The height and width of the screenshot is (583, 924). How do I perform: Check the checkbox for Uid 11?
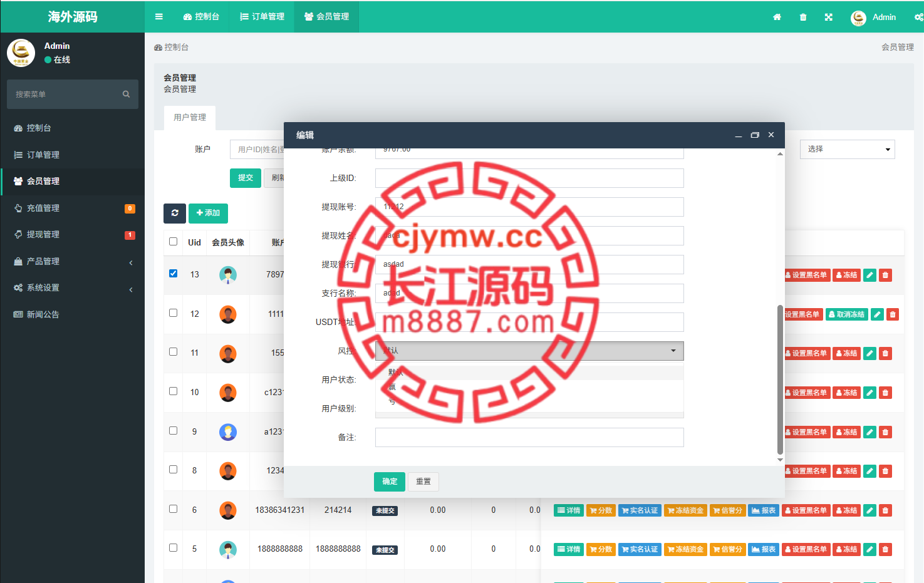(x=174, y=352)
